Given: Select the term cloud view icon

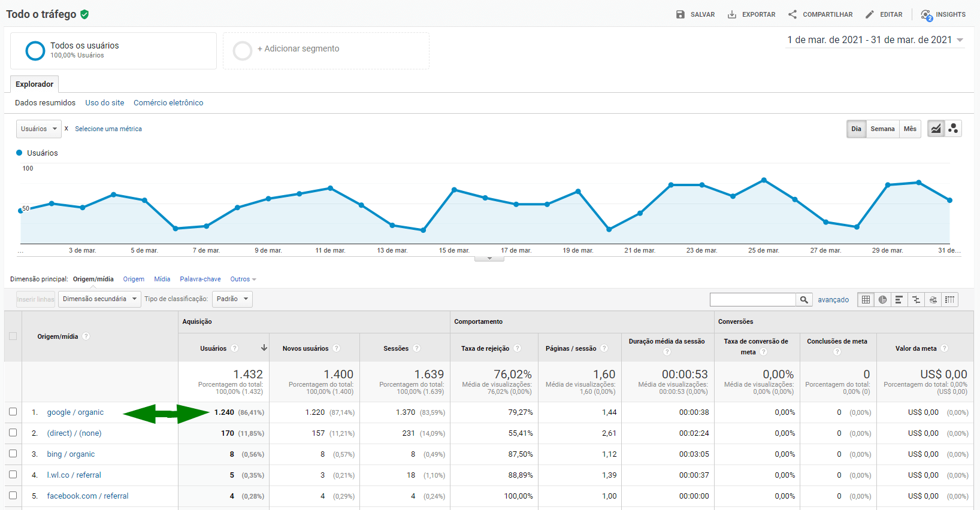Looking at the screenshot, I should point(933,300).
